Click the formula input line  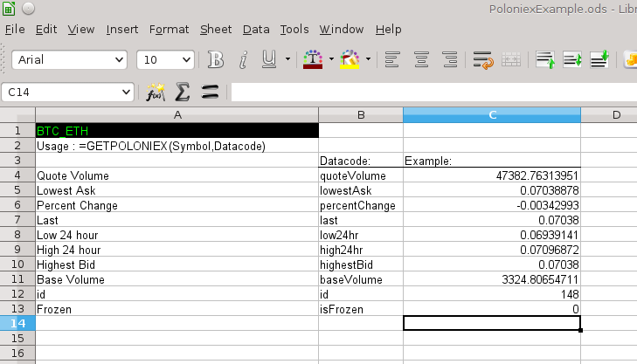click(434, 93)
